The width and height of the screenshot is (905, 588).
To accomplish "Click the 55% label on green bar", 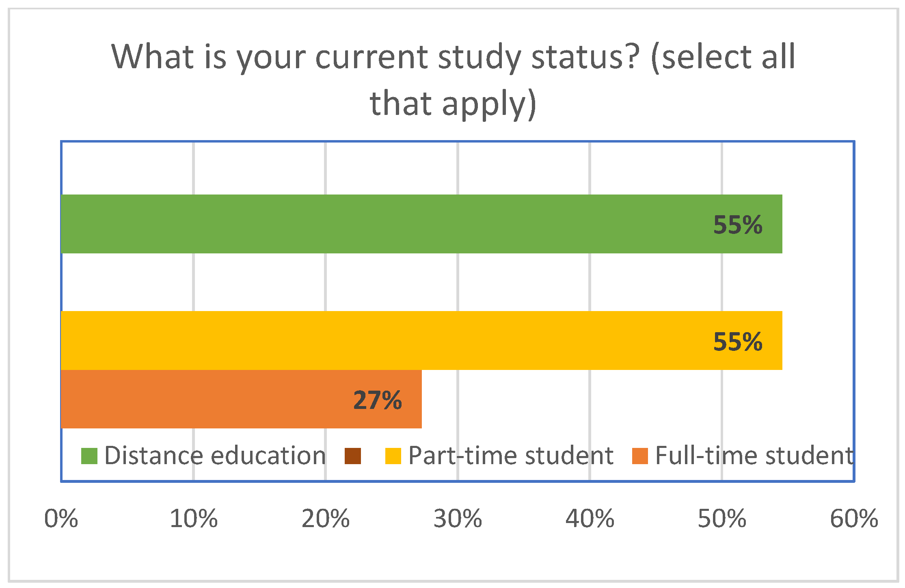I will pyautogui.click(x=738, y=225).
